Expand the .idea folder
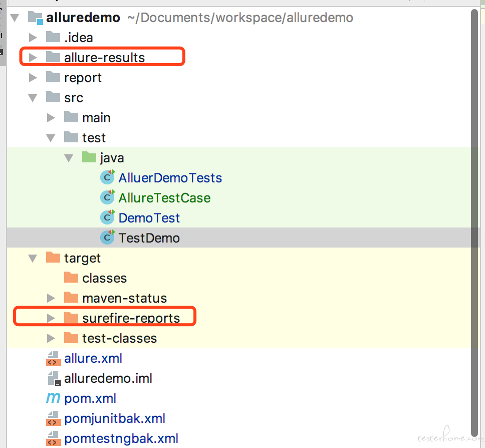The height and width of the screenshot is (448, 485). click(33, 38)
